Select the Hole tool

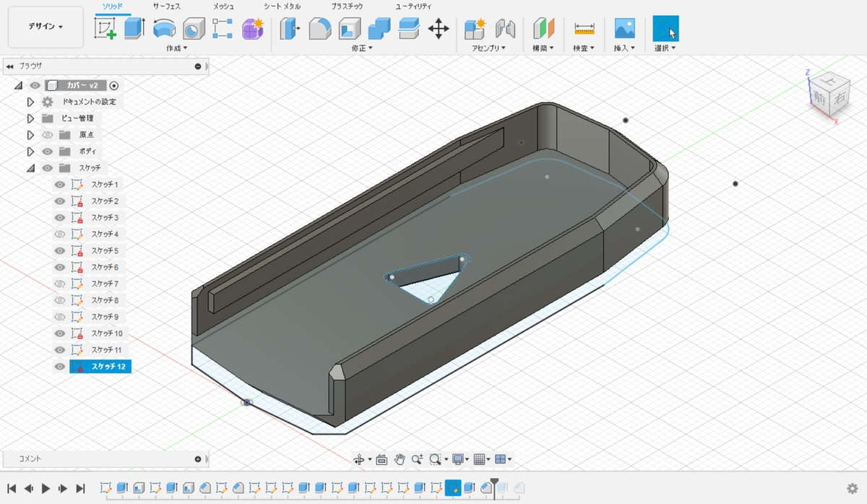[x=193, y=29]
